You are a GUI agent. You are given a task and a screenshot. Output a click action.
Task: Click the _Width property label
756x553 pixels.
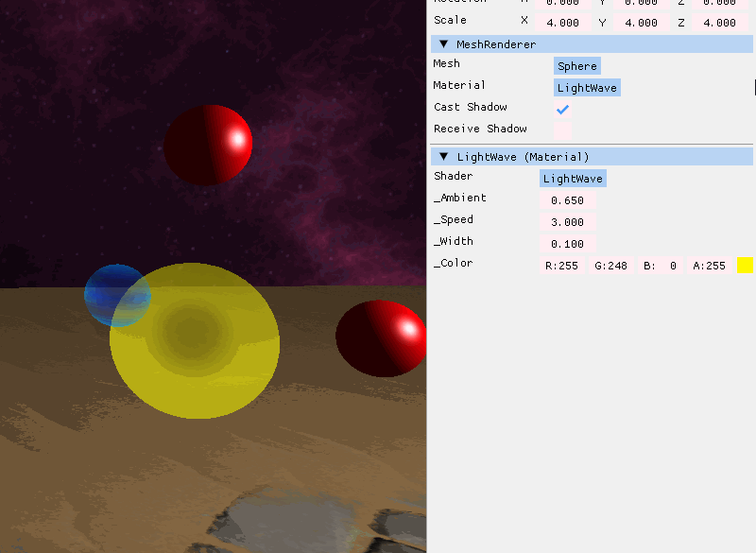pyautogui.click(x=454, y=241)
